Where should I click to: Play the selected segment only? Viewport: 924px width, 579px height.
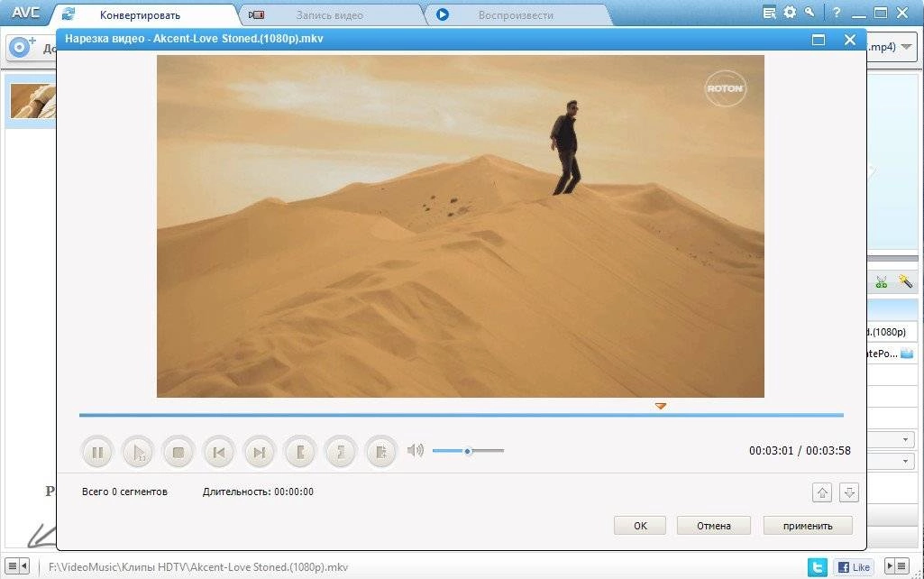[138, 453]
